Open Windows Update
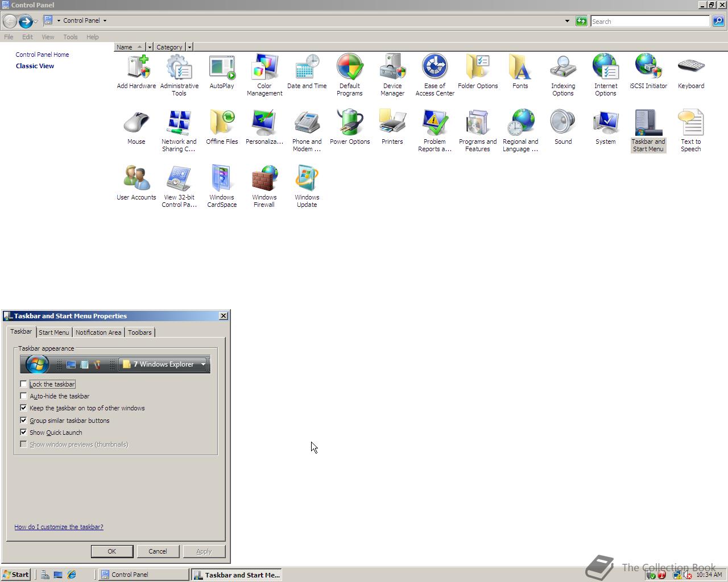Screen dimensions: 728x582 click(307, 187)
